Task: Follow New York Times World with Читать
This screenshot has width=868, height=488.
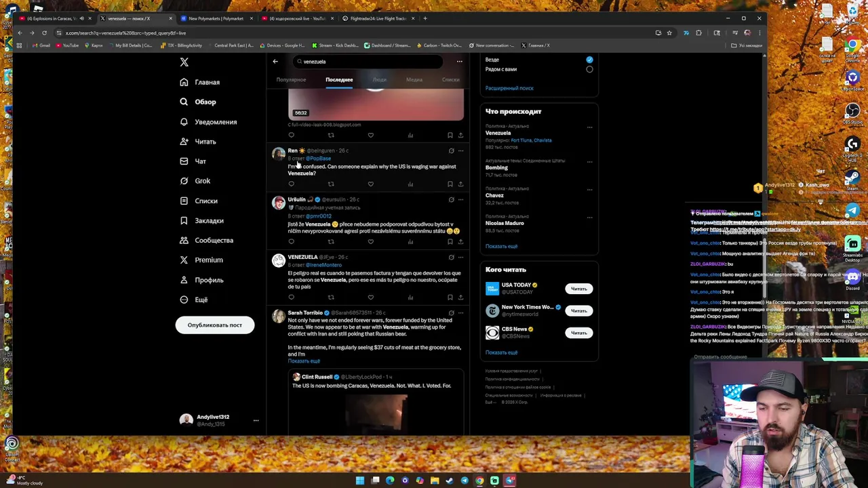Action: pos(578,310)
